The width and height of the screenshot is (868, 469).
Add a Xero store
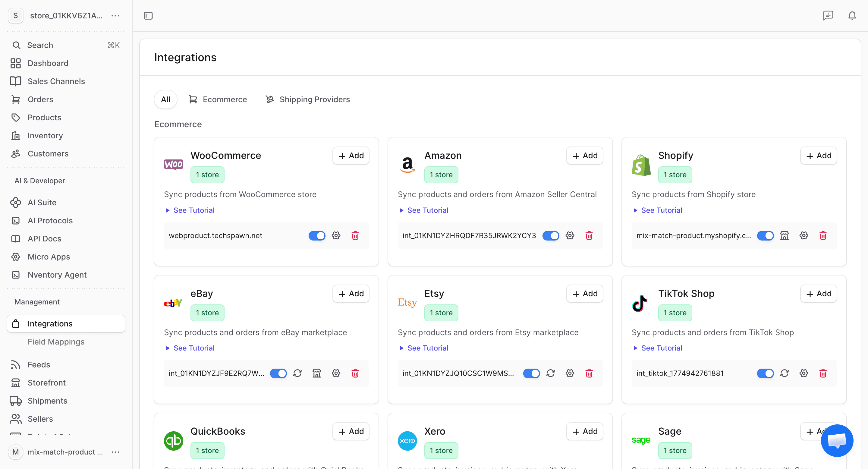click(585, 432)
